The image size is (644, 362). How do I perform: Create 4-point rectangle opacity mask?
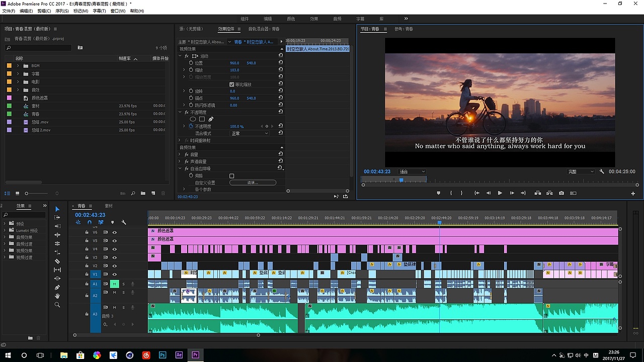[202, 119]
